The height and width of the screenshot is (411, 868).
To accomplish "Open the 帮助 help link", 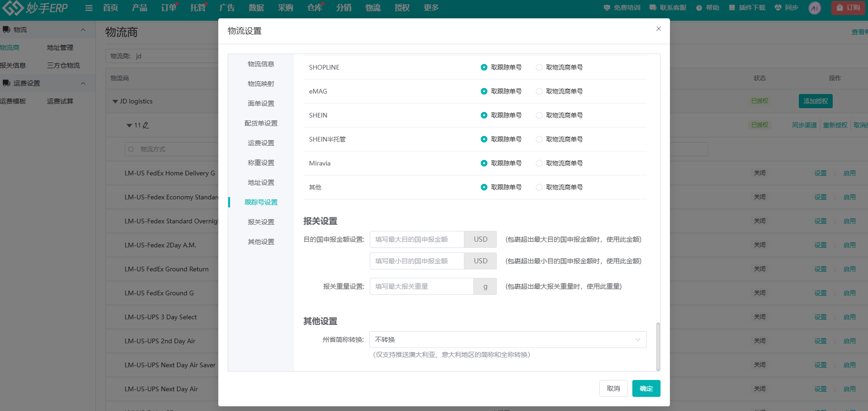I will coord(708,8).
